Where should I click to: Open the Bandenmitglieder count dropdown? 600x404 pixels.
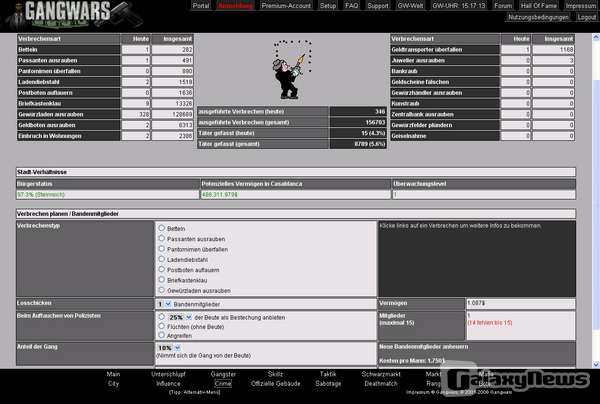coord(164,304)
